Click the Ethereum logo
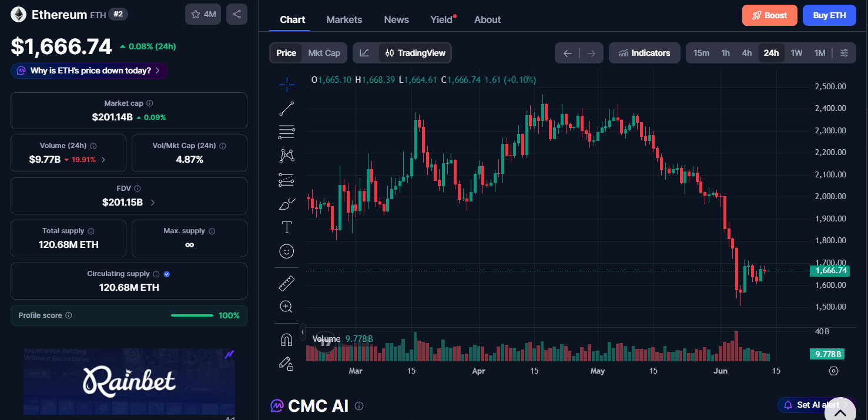This screenshot has height=420, width=868. (18, 15)
